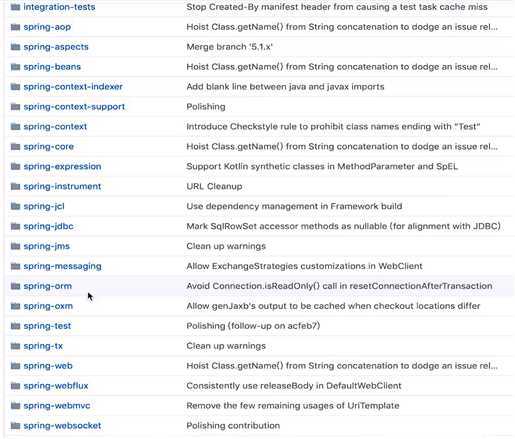Open the "Merge branch '5.1.x'" commit
The image size is (515, 439).
tap(229, 47)
